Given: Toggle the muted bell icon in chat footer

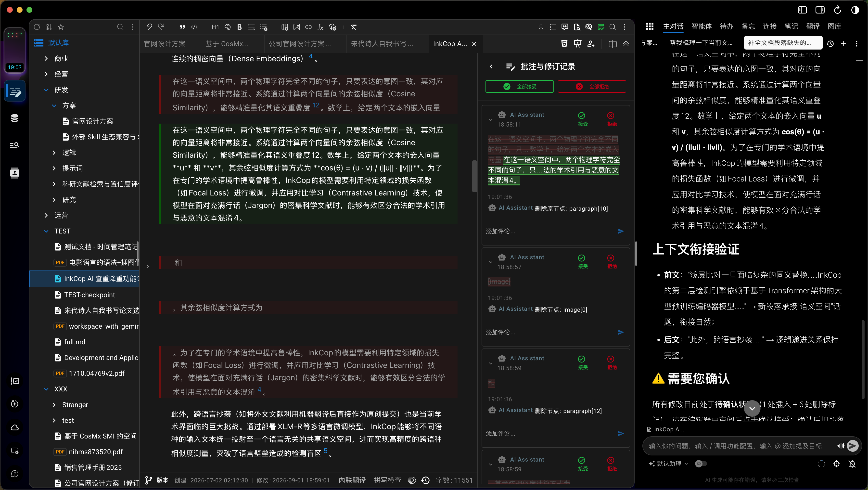Looking at the screenshot, I should coord(852,464).
